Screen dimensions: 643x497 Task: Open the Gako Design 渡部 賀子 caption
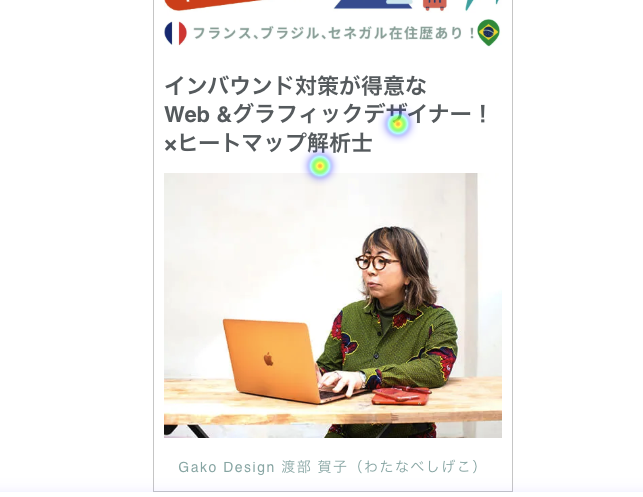tap(329, 467)
